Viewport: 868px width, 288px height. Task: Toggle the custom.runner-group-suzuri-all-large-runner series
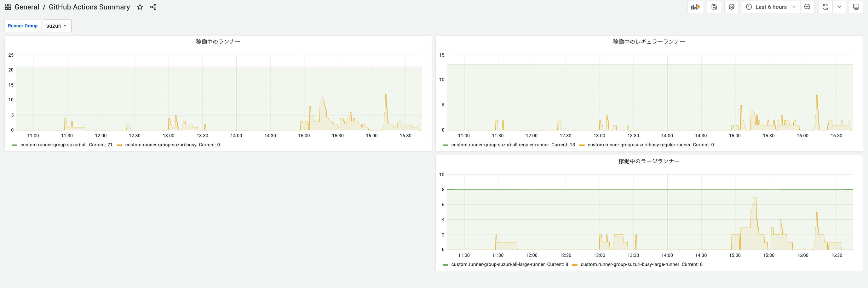498,264
